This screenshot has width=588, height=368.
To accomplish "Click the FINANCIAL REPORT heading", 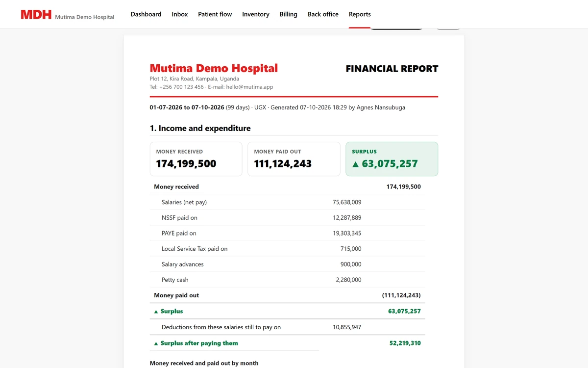I will point(392,69).
